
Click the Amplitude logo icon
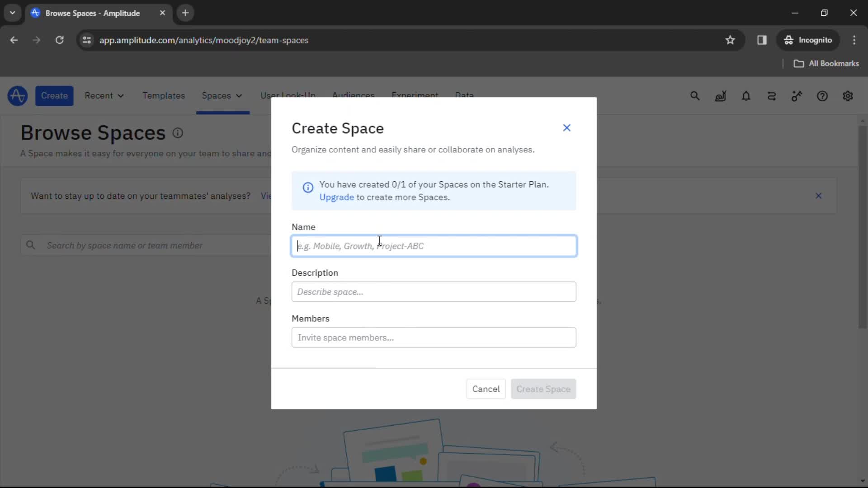pos(17,95)
